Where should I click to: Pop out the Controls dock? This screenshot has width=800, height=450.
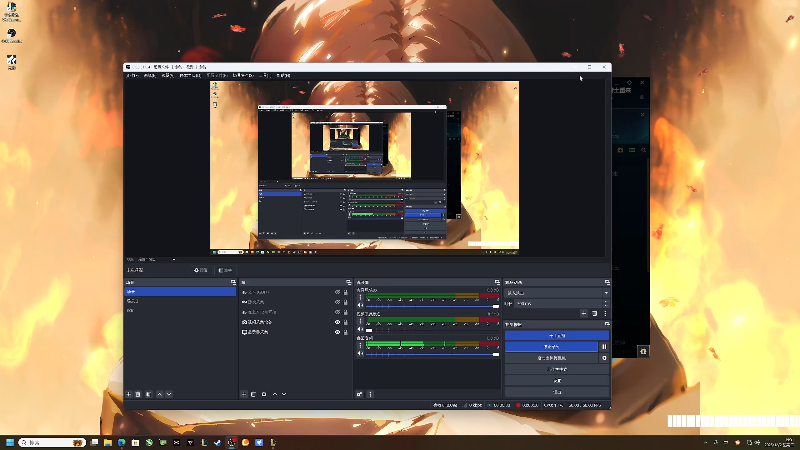607,324
